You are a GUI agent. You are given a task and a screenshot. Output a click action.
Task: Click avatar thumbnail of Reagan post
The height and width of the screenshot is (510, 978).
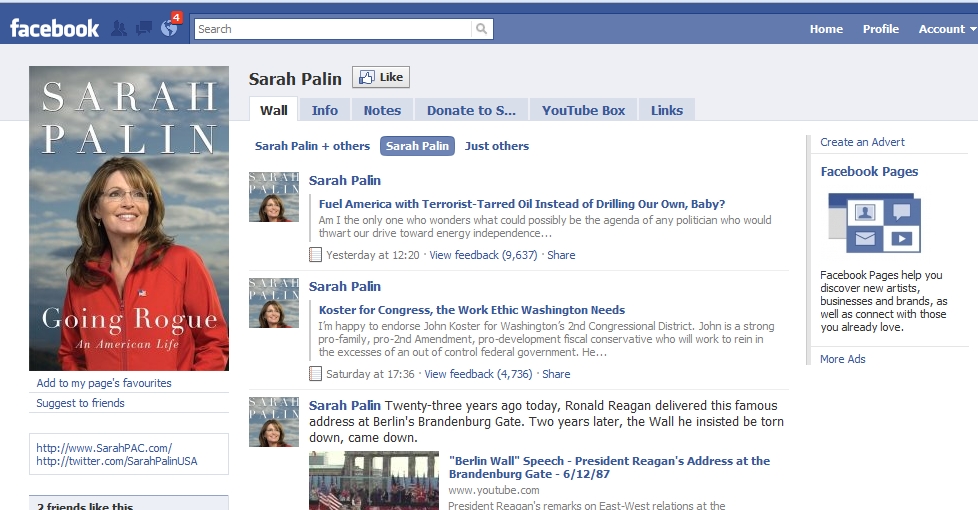[x=274, y=422]
